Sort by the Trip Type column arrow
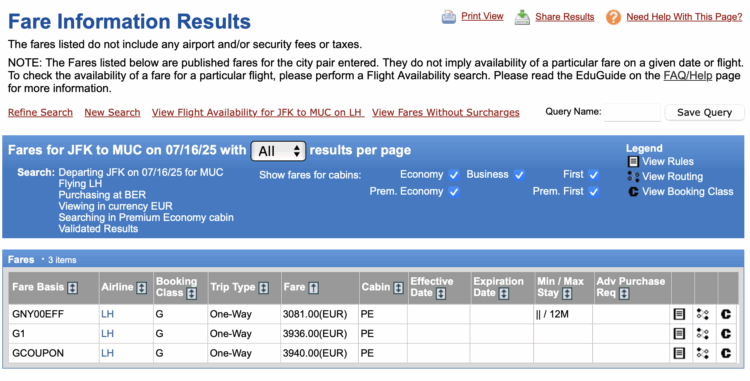Screen dimensions: 750x381 coord(264,288)
